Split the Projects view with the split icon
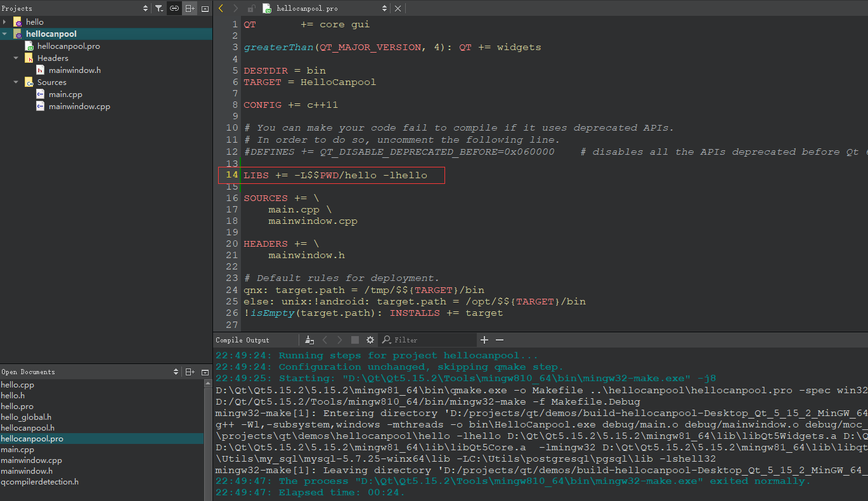Screen dimensions: 868x501 (189, 8)
